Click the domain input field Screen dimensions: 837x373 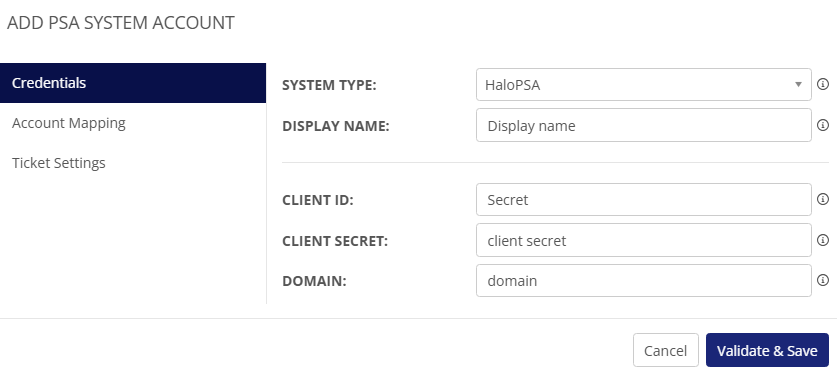point(644,281)
